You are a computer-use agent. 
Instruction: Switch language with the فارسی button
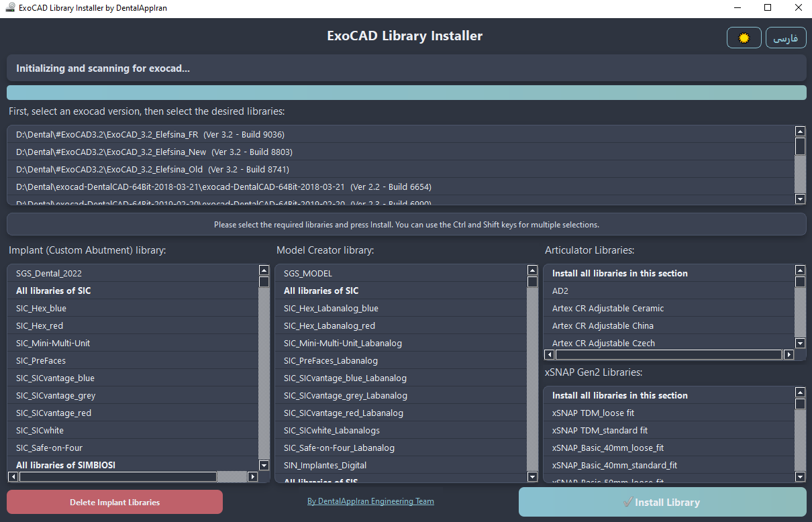pyautogui.click(x=786, y=38)
